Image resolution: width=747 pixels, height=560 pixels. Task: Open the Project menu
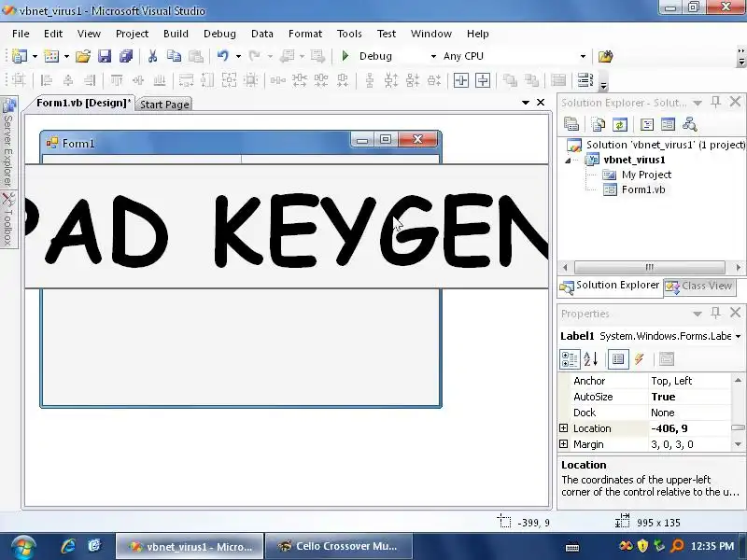pyautogui.click(x=132, y=34)
